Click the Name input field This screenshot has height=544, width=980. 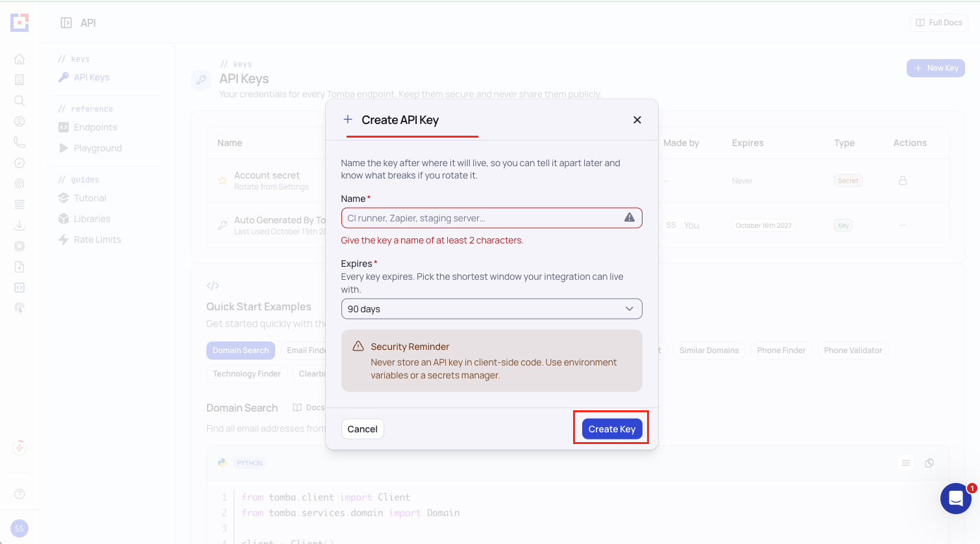[x=491, y=218]
